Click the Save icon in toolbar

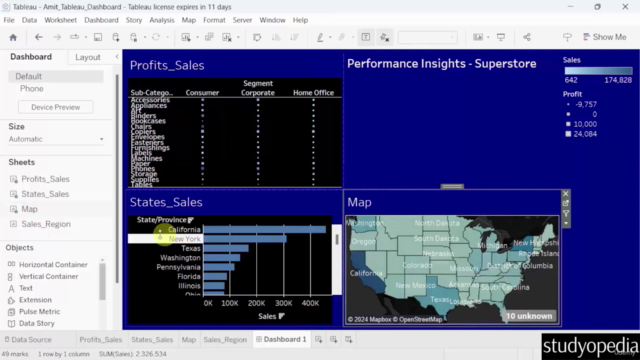(98, 37)
